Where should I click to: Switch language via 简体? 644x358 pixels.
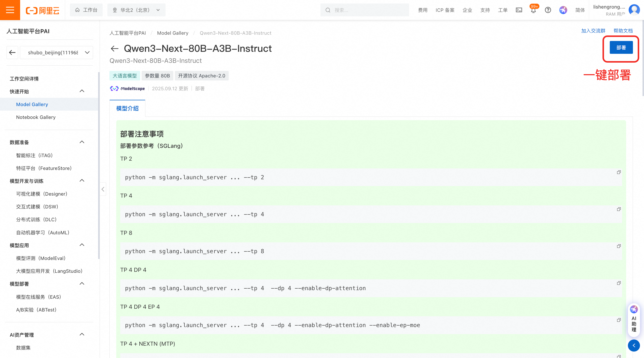(580, 10)
